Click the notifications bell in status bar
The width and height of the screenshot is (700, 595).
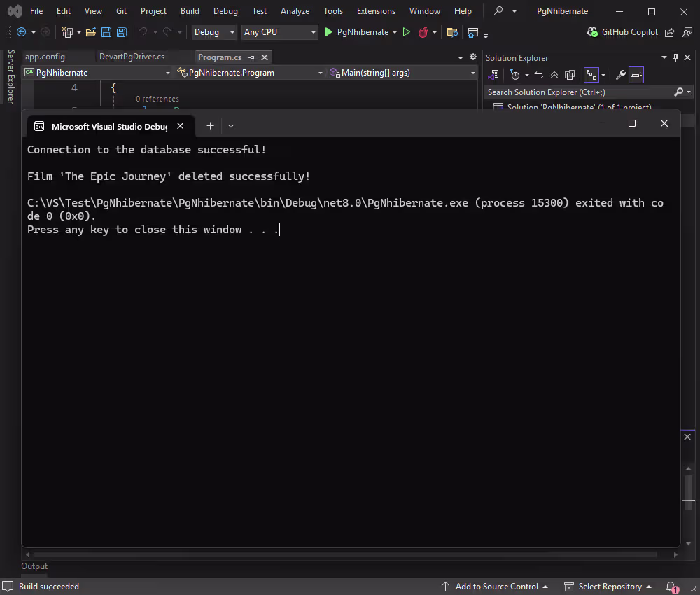tap(671, 587)
